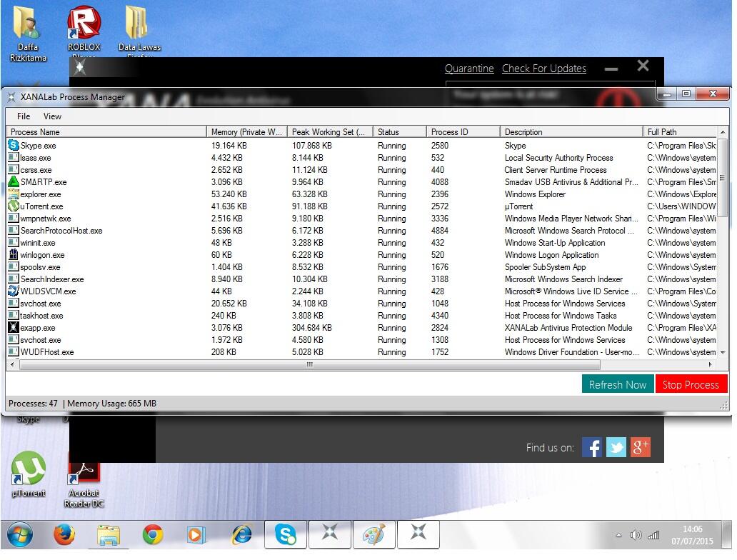Show hidden tray icons arrow
Image resolution: width=737 pixels, height=560 pixels.
[x=618, y=535]
